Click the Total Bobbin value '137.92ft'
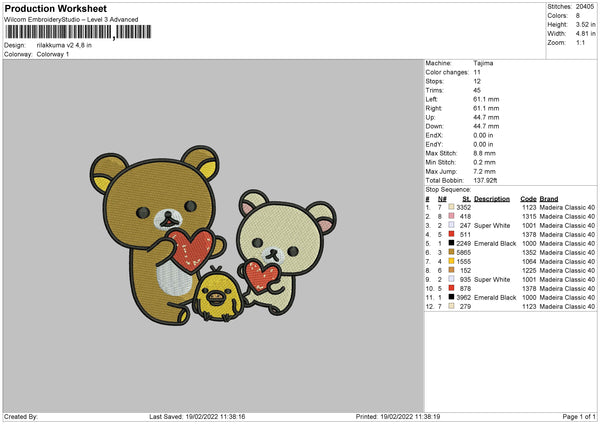The image size is (600, 424). 485,180
